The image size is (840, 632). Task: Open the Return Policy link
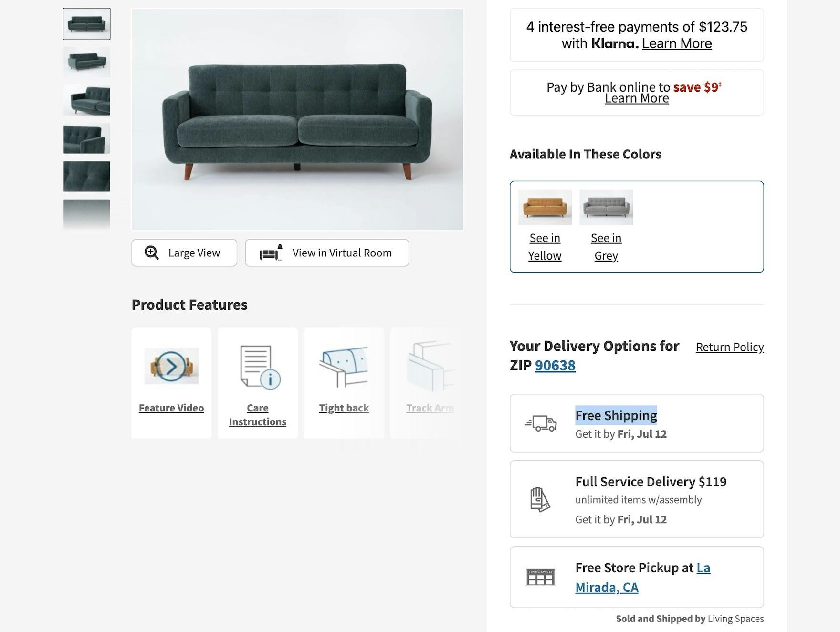click(729, 347)
